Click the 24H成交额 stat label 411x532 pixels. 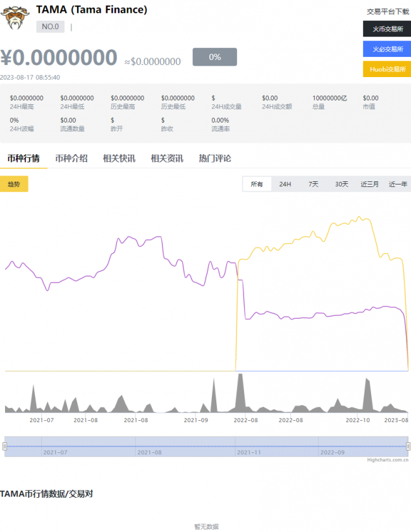click(277, 107)
